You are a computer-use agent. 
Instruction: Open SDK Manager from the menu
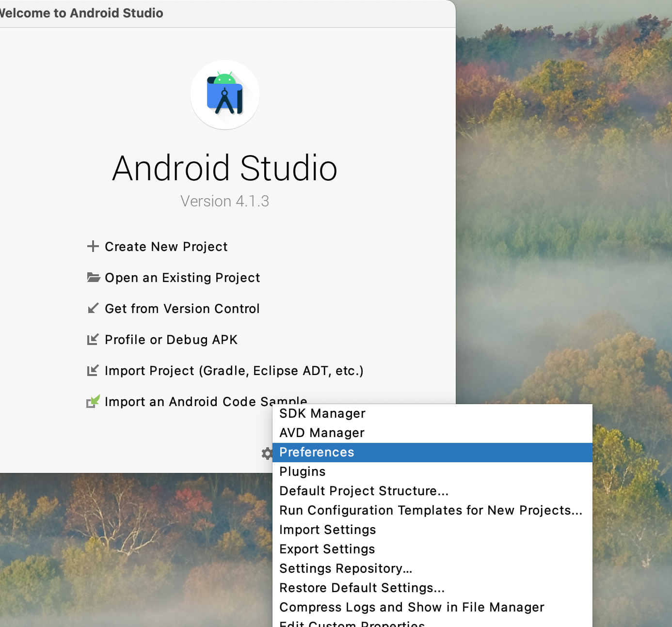[x=432, y=413]
